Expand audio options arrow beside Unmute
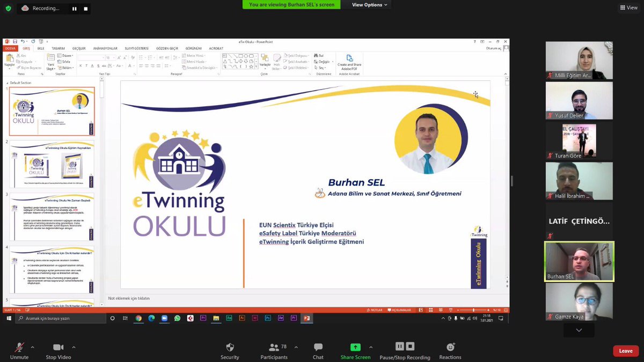This screenshot has height=362, width=644. point(32,346)
